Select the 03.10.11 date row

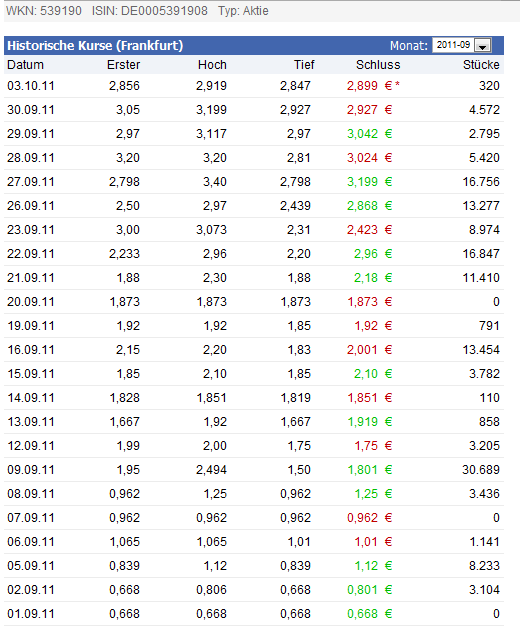(x=254, y=86)
